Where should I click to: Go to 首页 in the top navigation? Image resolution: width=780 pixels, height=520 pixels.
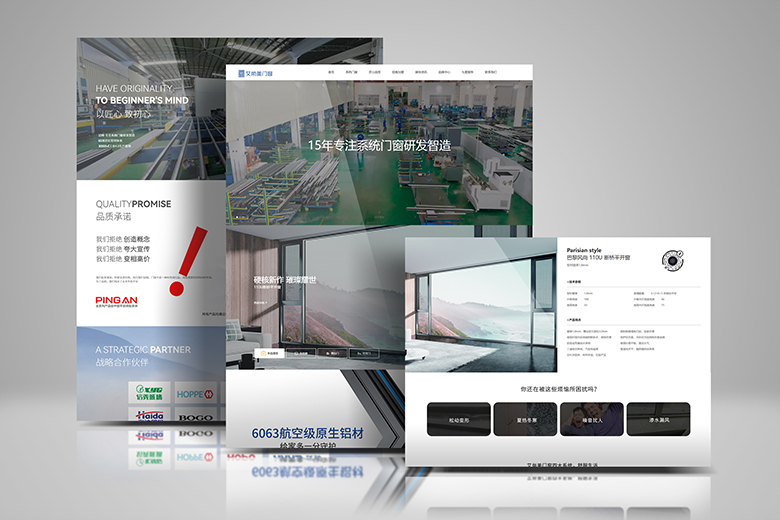tap(331, 72)
